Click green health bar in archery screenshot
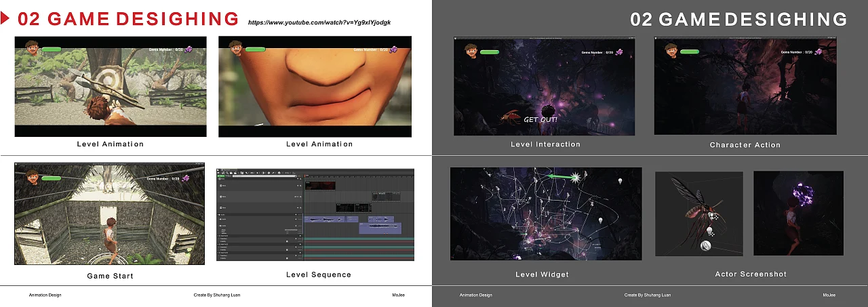Viewport: 868px width, 307px height. click(x=52, y=49)
